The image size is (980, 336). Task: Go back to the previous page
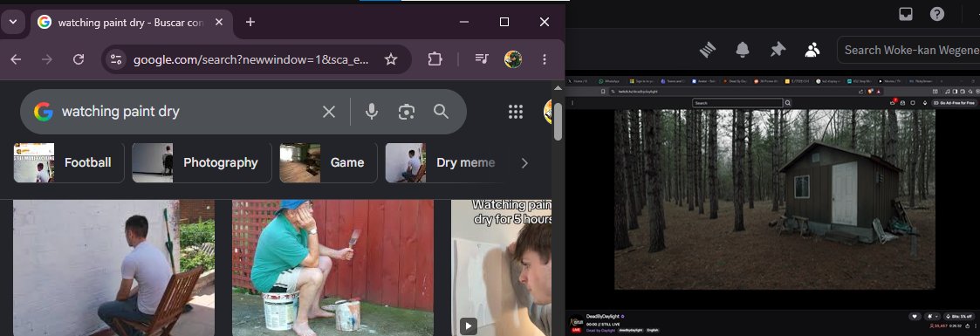click(17, 59)
